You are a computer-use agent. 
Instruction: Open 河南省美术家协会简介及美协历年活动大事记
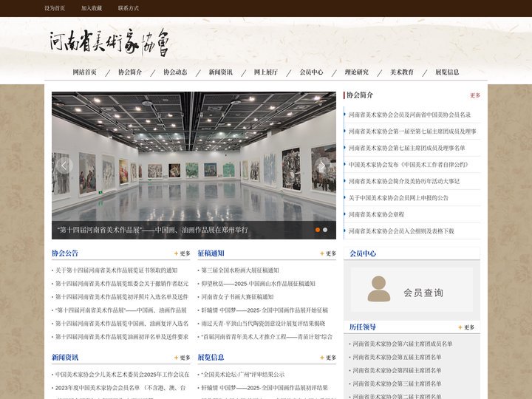(x=404, y=181)
